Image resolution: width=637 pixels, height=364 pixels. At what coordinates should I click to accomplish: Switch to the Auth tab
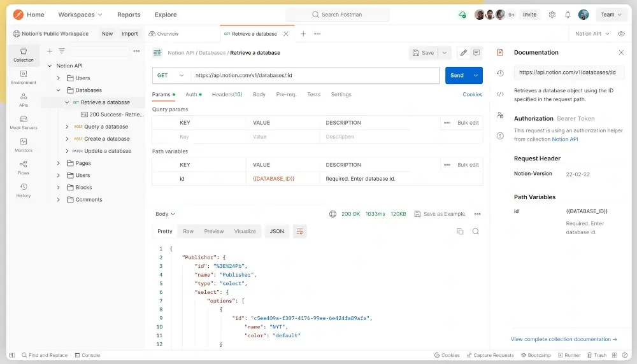pos(194,95)
